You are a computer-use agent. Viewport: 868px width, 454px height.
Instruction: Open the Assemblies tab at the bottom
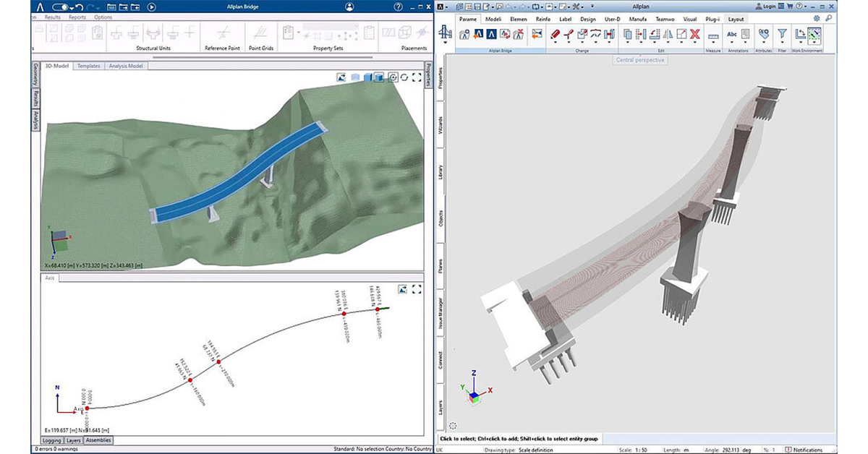(x=98, y=440)
